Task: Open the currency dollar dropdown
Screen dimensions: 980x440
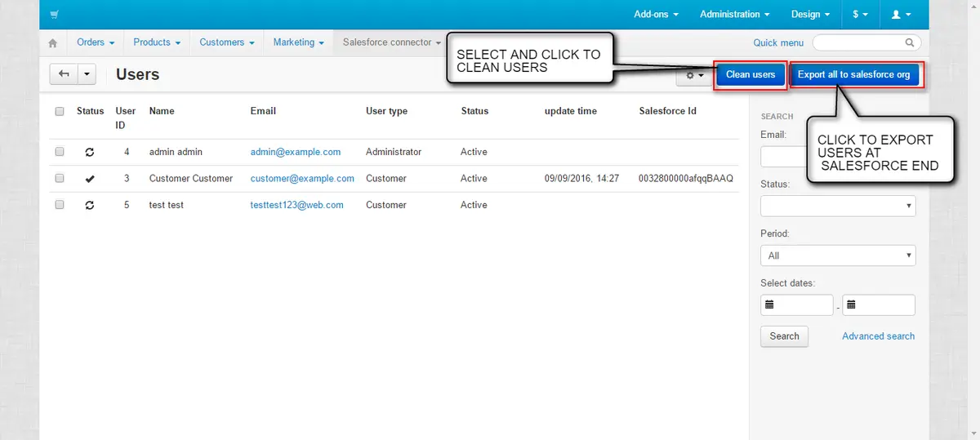Action: coord(860,15)
